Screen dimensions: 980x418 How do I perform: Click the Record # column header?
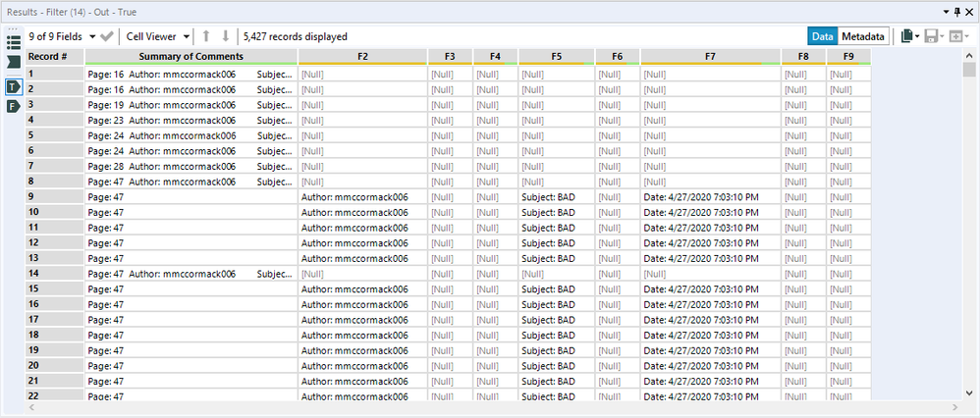tap(55, 57)
